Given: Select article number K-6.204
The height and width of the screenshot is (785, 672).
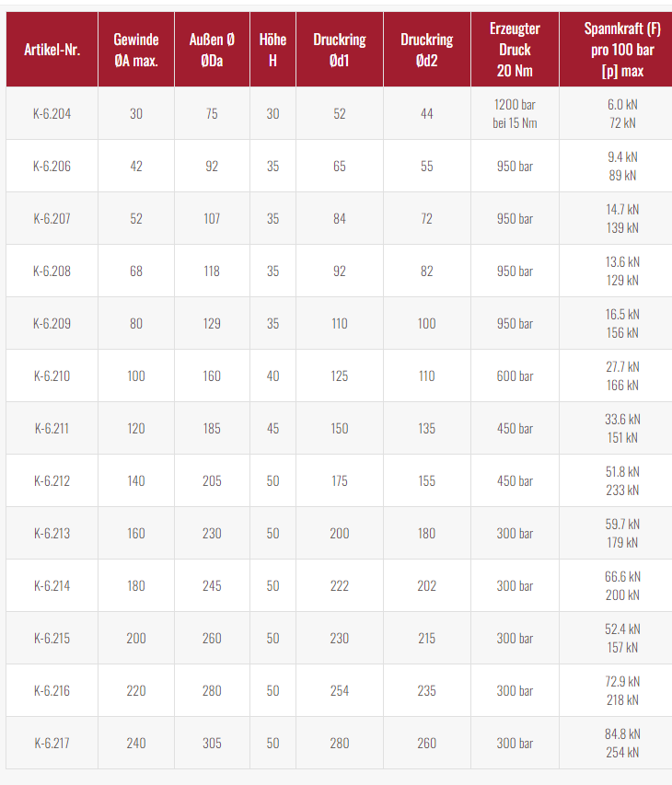Looking at the screenshot, I should pyautogui.click(x=52, y=113).
